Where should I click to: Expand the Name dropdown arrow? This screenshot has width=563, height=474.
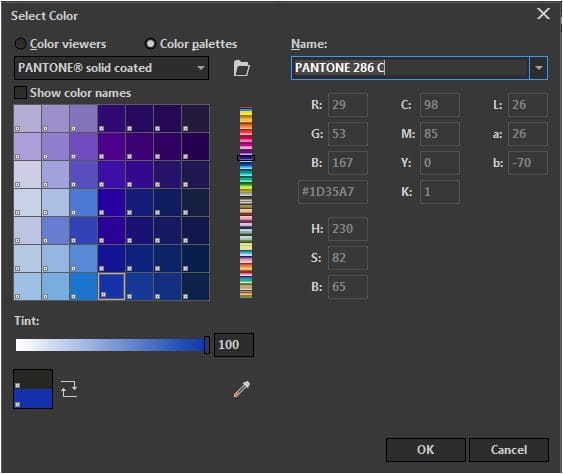point(539,68)
